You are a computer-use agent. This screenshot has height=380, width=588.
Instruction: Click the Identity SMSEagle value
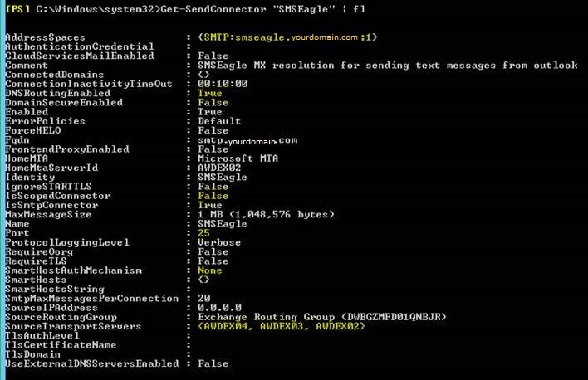(x=223, y=178)
